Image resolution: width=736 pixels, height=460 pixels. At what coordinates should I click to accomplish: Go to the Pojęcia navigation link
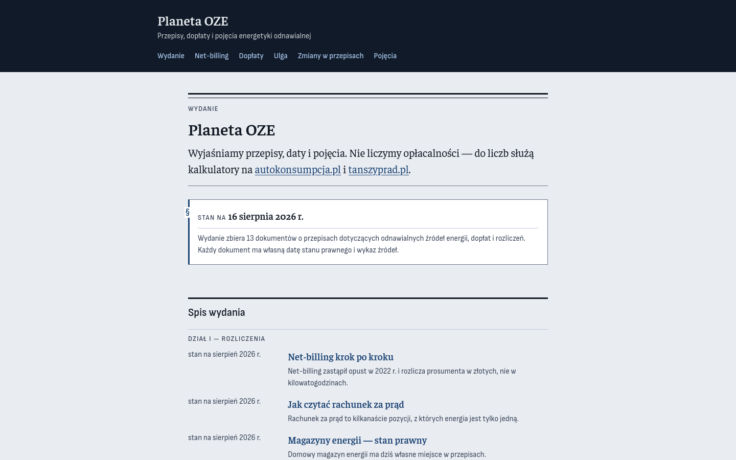[385, 56]
